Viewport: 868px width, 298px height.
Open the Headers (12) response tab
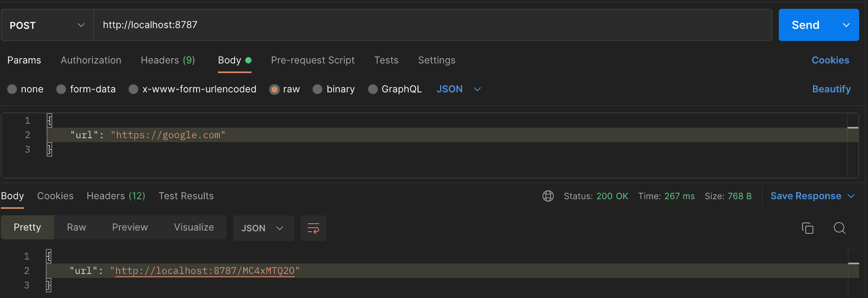tap(116, 196)
